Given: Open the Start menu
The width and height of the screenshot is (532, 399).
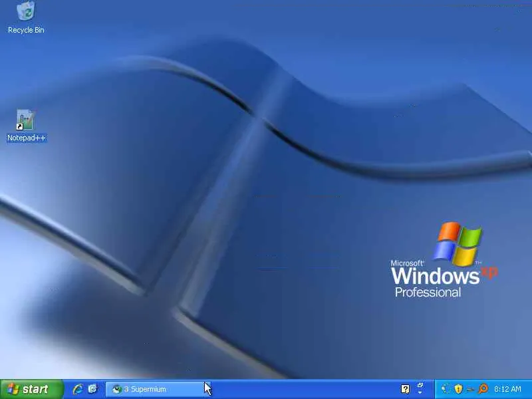Looking at the screenshot, I should pyautogui.click(x=31, y=389).
